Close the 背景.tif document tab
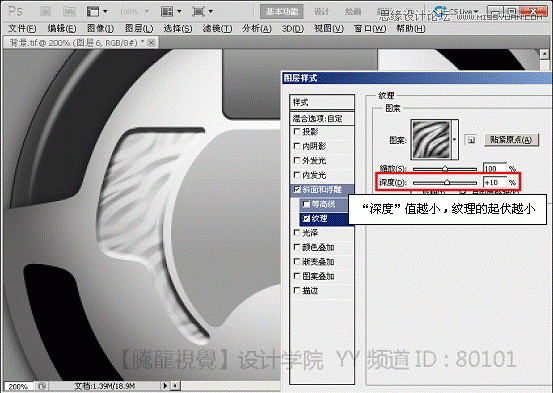Viewport: 553px width, 393px height. (x=151, y=43)
